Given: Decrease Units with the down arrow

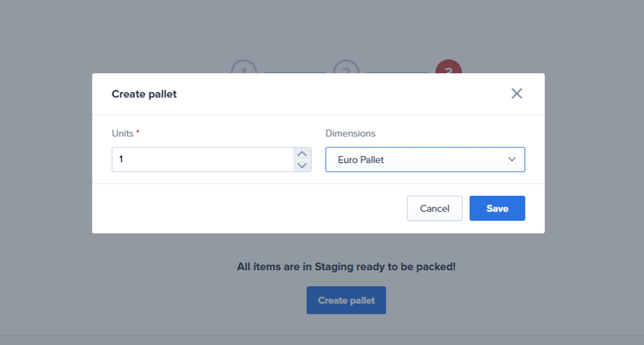Looking at the screenshot, I should pyautogui.click(x=302, y=166).
